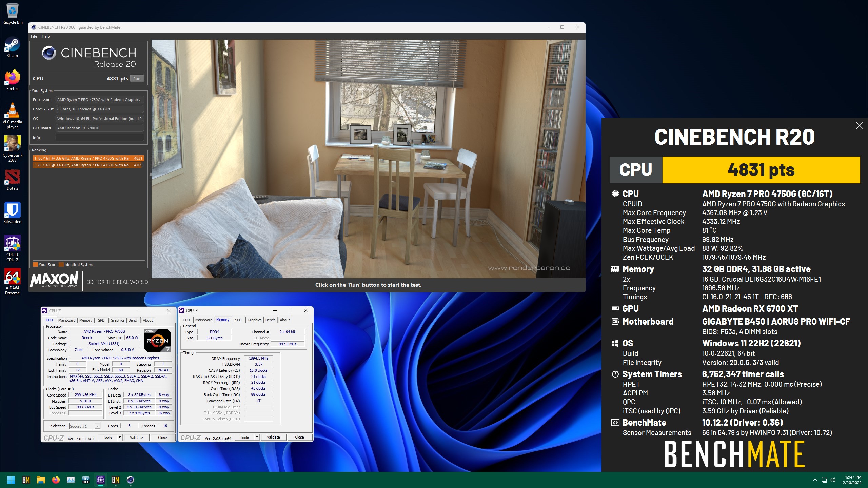Switch to About tab in CPU-Z memory window
868x488 pixels.
click(x=285, y=320)
